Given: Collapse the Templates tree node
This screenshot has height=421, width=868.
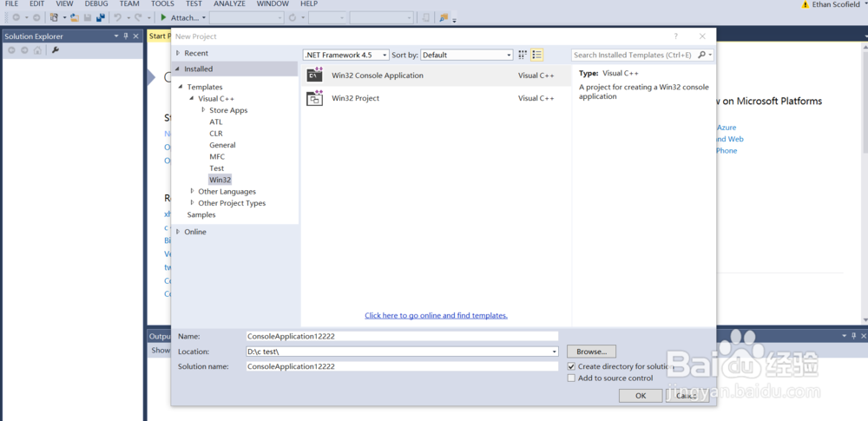Looking at the screenshot, I should tap(181, 87).
